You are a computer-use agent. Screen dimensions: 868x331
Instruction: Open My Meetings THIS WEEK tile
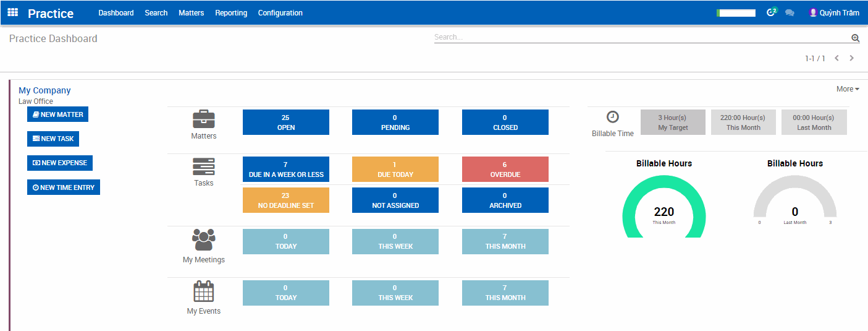coord(395,241)
